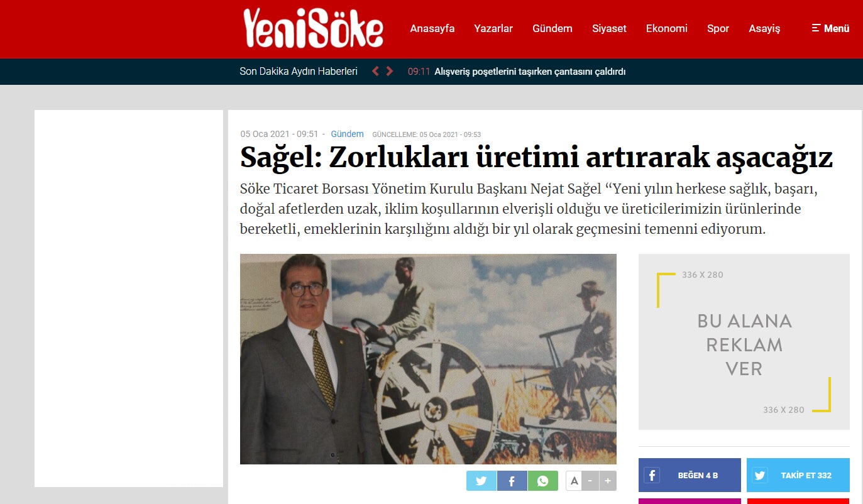Navigate to Spor news
This screenshot has height=504, width=863.
pyautogui.click(x=718, y=28)
